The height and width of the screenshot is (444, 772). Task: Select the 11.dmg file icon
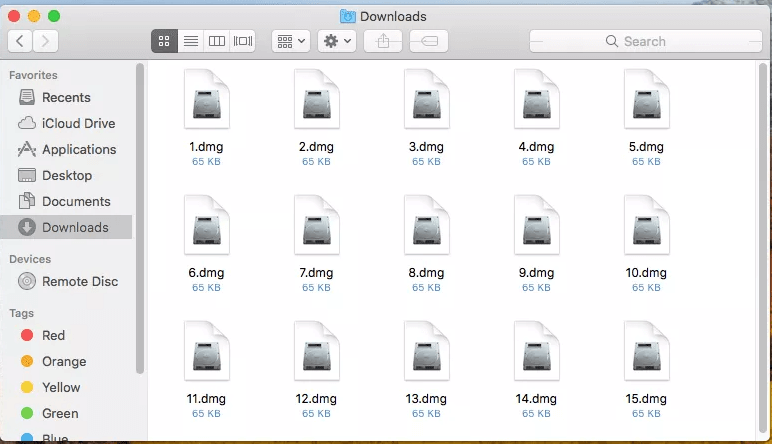pos(207,351)
